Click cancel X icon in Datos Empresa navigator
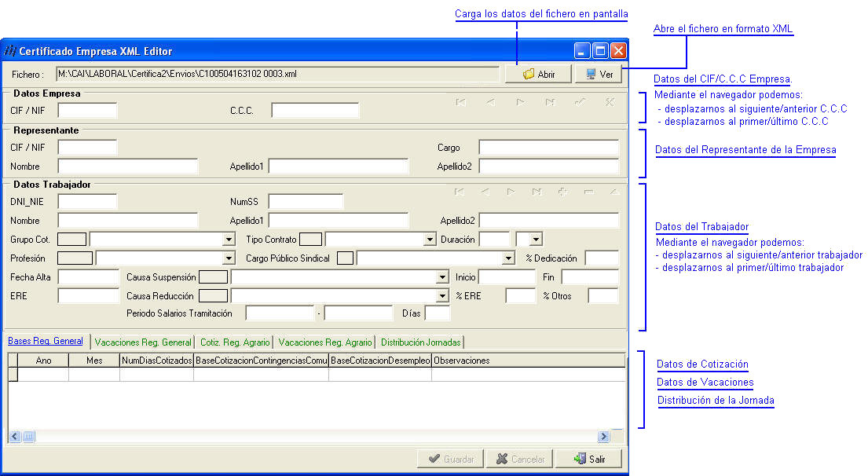This screenshot has height=476, width=868. pos(610,102)
